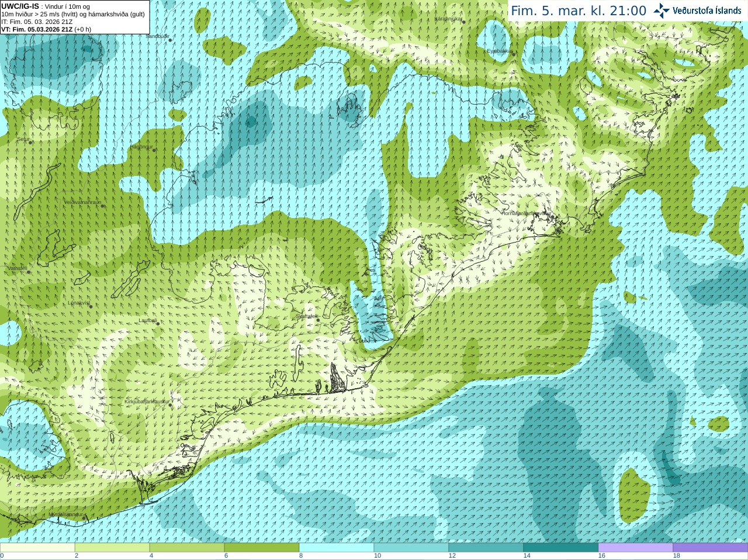This screenshot has width=748, height=560.
Task: Click the 10m hviður > 25 m/s description line
Action: pyautogui.click(x=73, y=14)
